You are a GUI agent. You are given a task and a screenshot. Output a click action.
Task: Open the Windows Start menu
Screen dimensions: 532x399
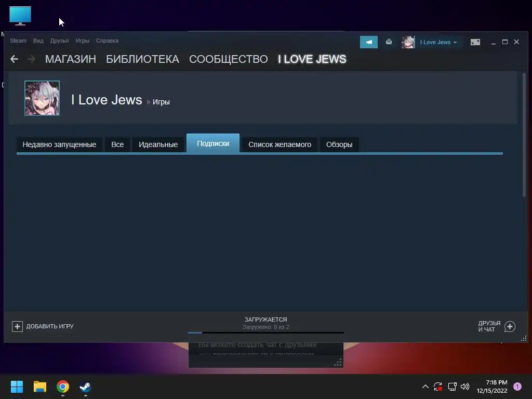(17, 387)
